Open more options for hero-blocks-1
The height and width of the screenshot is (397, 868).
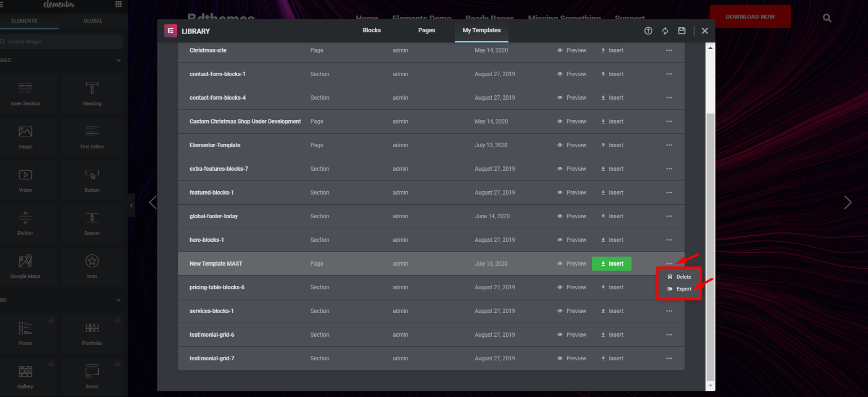(x=669, y=240)
